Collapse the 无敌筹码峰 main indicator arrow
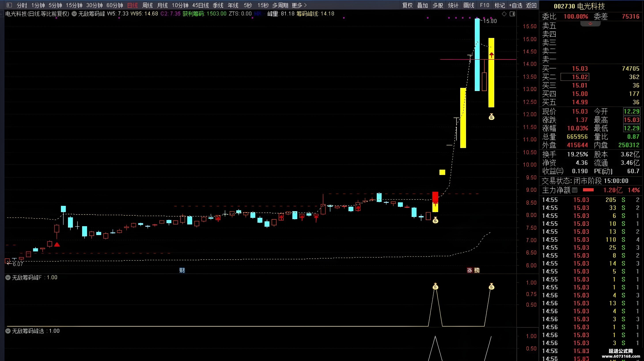This screenshot has width=644, height=361. [74, 14]
